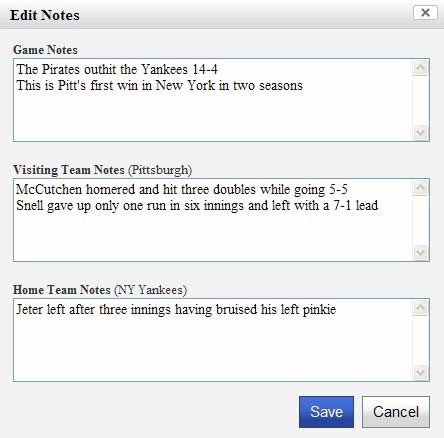Click the Visiting Team Notes (Pittsburgh) label
Screen dimensions: 444x438
(x=102, y=170)
